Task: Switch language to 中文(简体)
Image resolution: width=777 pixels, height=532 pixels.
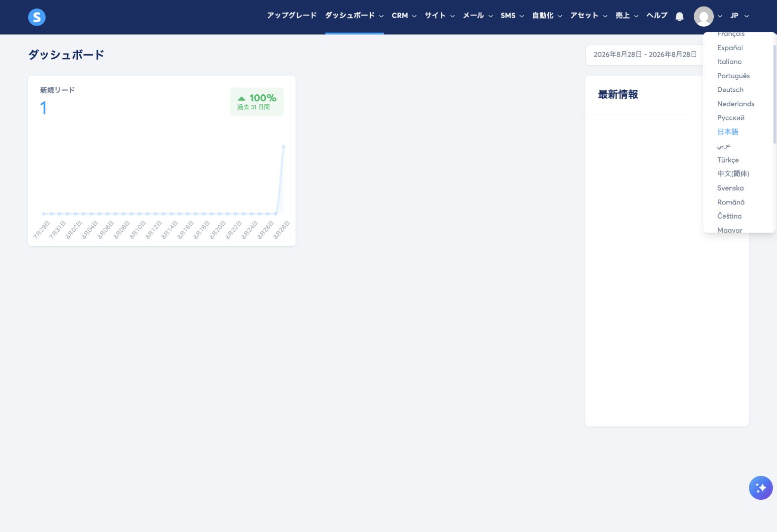Action: click(x=733, y=174)
